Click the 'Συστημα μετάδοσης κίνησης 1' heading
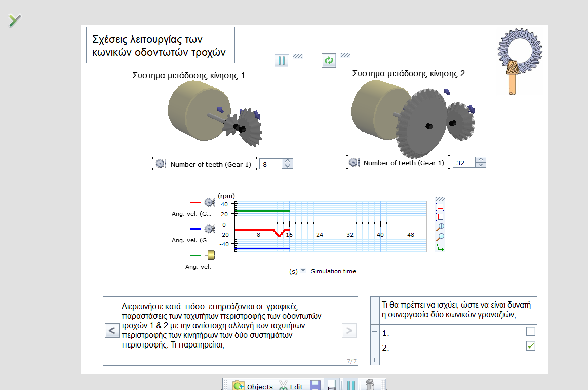The image size is (588, 390). (x=188, y=76)
